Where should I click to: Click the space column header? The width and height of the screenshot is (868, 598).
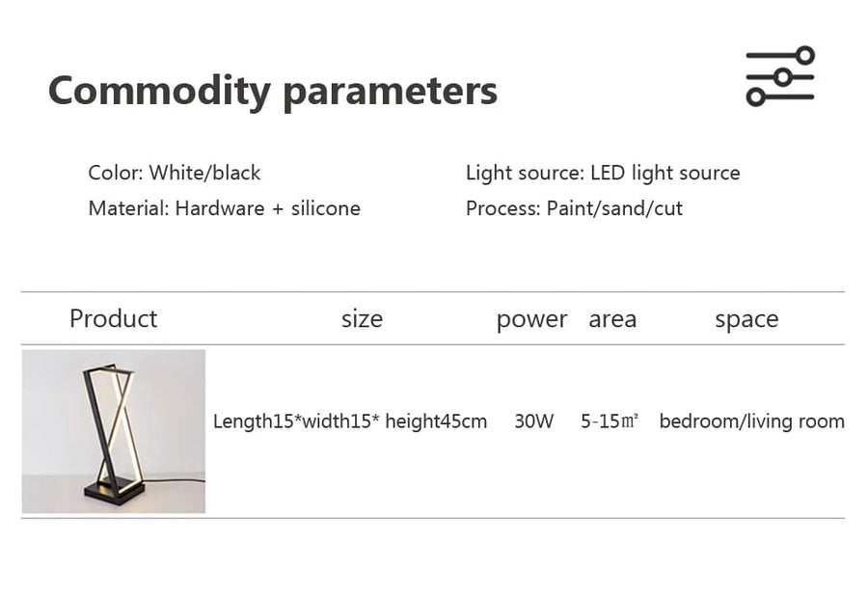click(x=746, y=319)
